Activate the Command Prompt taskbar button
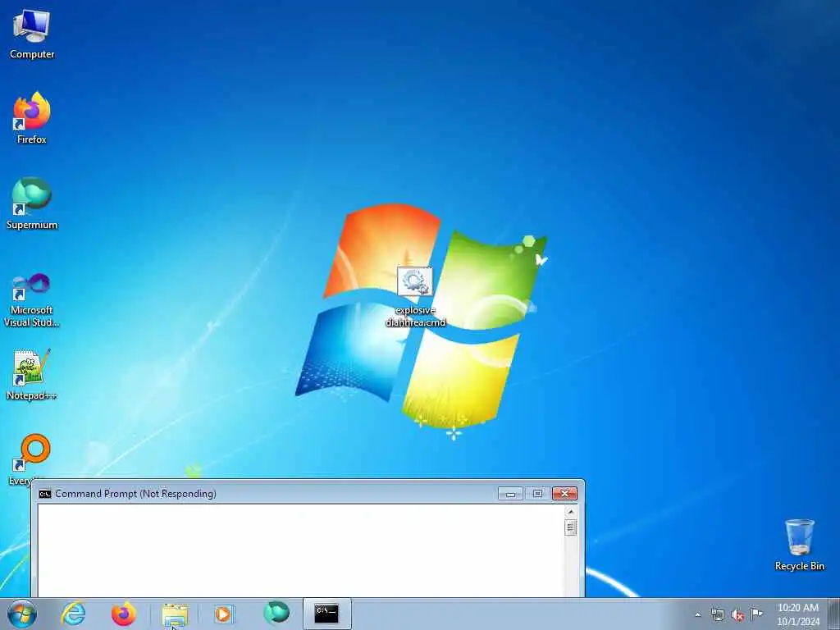 [x=326, y=614]
